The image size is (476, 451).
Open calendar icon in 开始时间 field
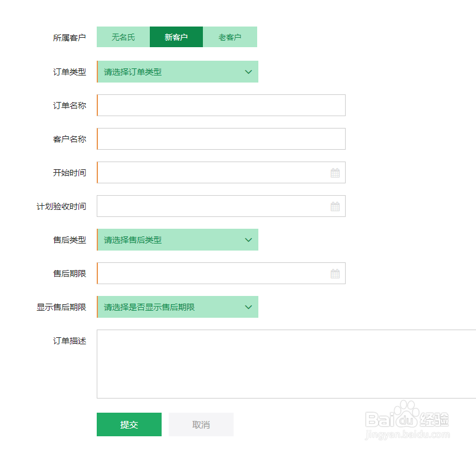335,173
